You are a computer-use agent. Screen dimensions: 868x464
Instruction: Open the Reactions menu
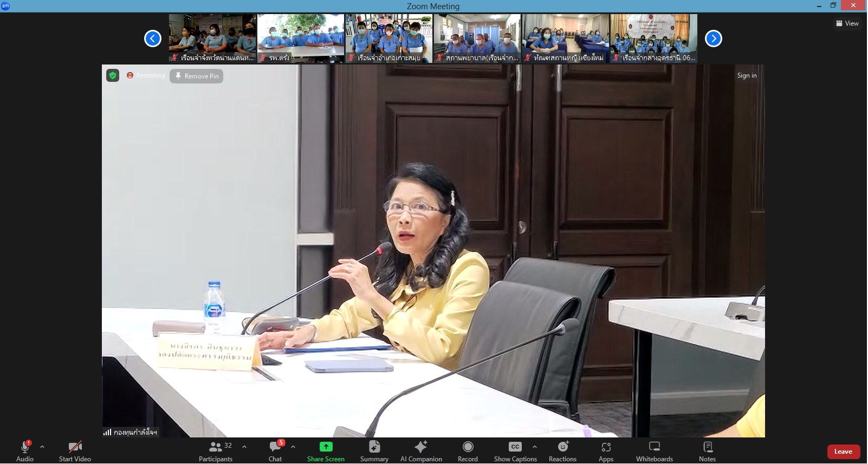pos(562,451)
